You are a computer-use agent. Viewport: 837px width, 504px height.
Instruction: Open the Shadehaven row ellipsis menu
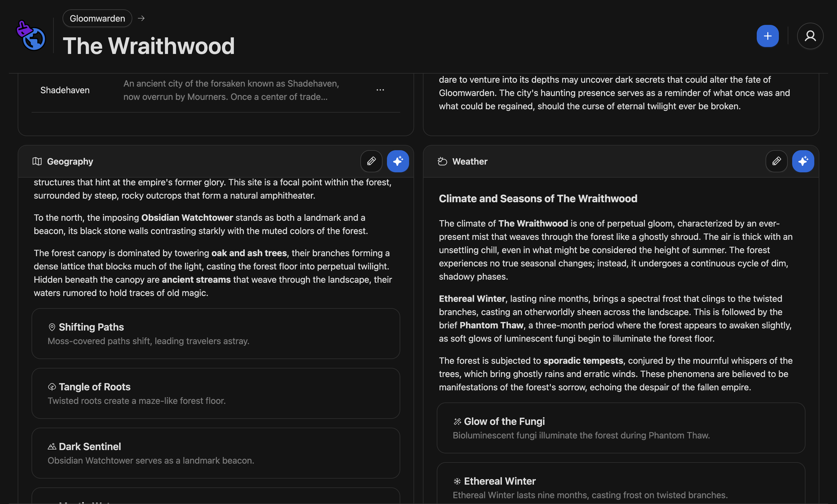(380, 90)
